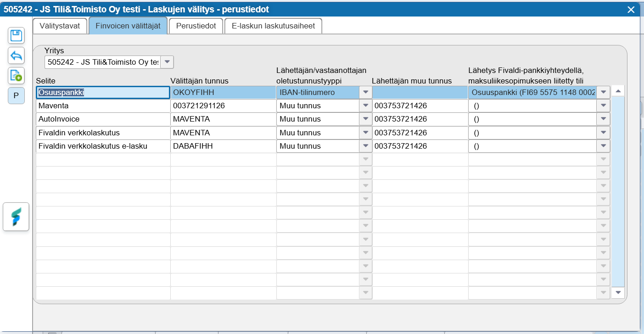644x334 pixels.
Task: Open the Perustiedot tab
Action: 196,26
